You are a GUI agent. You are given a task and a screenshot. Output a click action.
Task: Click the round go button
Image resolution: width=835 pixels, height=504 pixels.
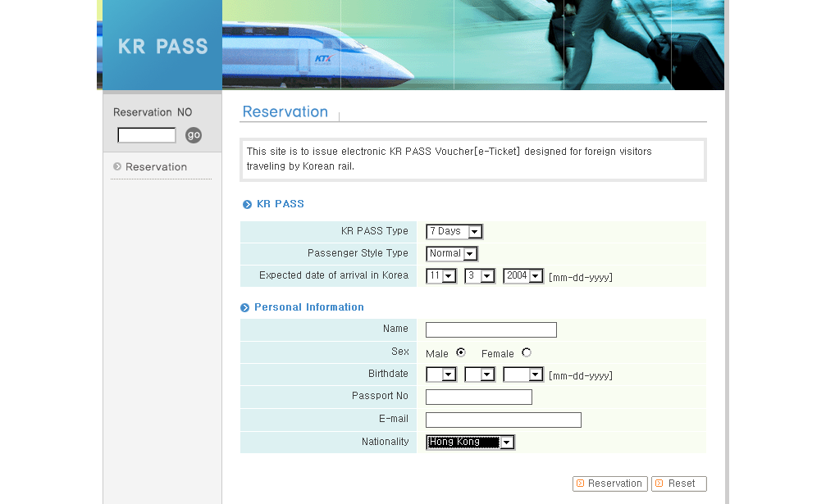click(194, 135)
